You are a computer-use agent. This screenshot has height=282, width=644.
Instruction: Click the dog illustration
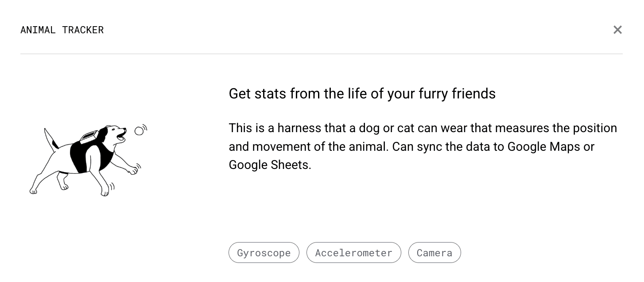pos(86,160)
